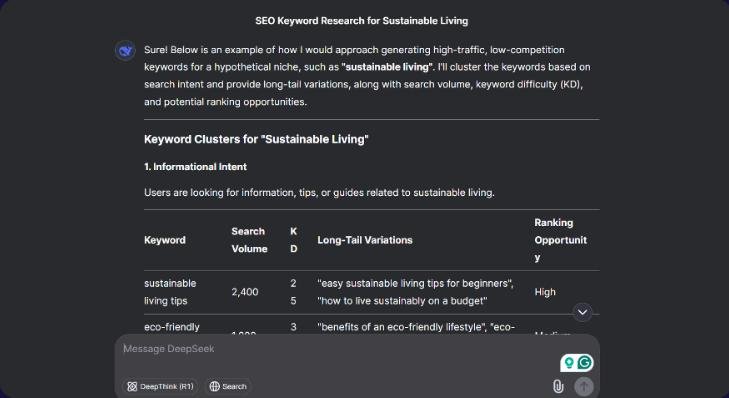The image size is (729, 398).
Task: Toggle DeepThink (R1) mode
Action: [x=160, y=386]
